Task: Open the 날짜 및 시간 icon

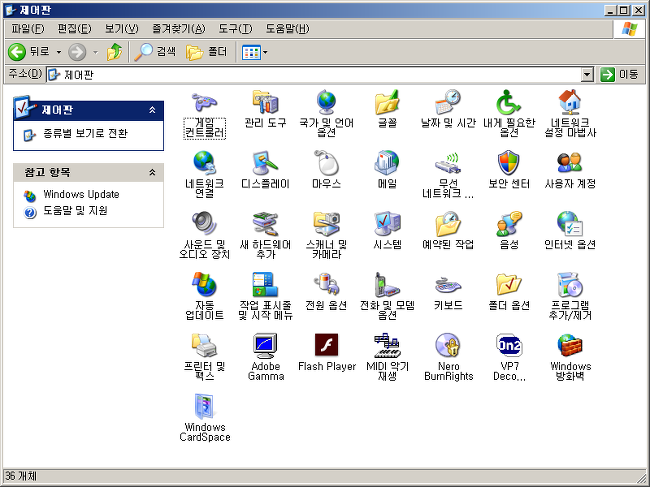Action: pyautogui.click(x=448, y=103)
